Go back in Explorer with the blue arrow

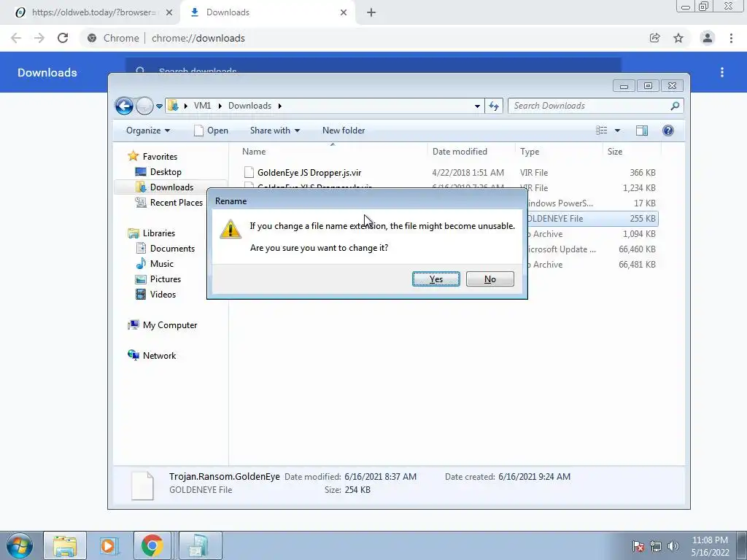(x=124, y=106)
